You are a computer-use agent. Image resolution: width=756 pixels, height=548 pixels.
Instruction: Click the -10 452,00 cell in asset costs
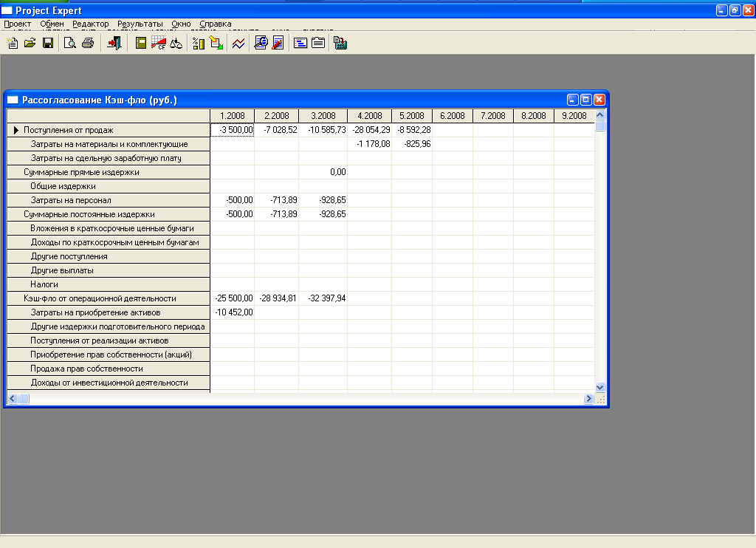coord(233,312)
